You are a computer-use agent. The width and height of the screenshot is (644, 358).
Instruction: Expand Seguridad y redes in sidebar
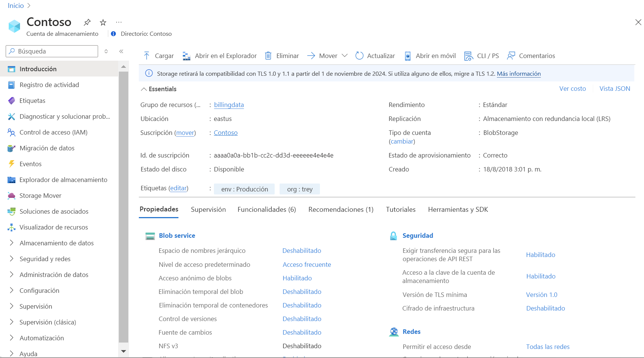[11, 259]
